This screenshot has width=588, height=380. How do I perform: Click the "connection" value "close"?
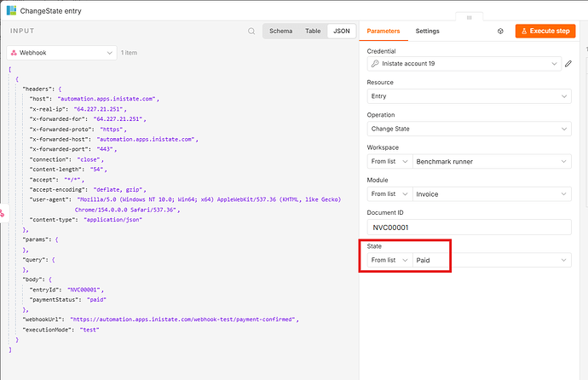(89, 159)
